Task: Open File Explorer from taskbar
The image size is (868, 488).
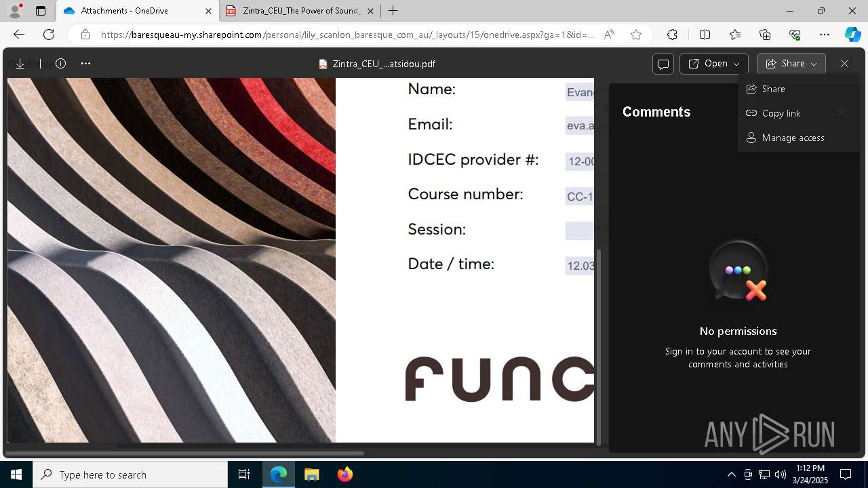Action: coord(311,474)
